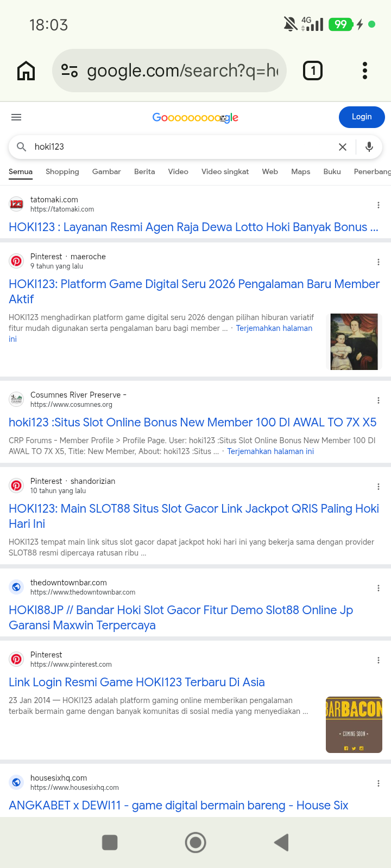This screenshot has width=391, height=868.
Task: Switch to the Berita tab
Action: pyautogui.click(x=144, y=171)
